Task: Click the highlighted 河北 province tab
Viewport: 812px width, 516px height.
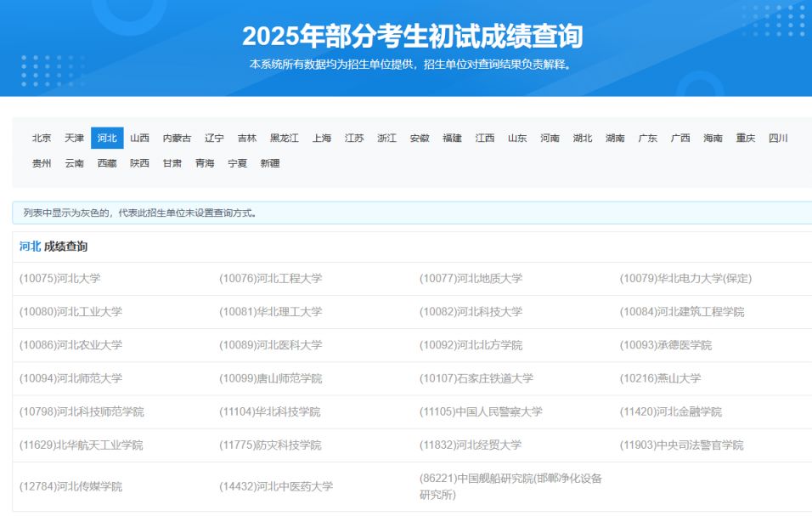Action: click(107, 138)
